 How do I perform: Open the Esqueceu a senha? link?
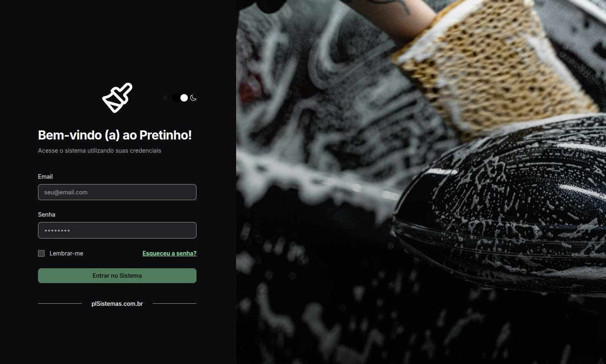tap(170, 253)
